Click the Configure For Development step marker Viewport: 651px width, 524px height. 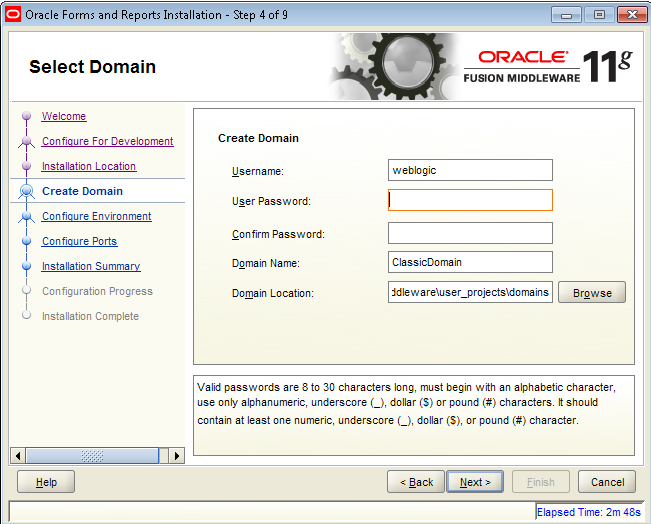coord(27,142)
